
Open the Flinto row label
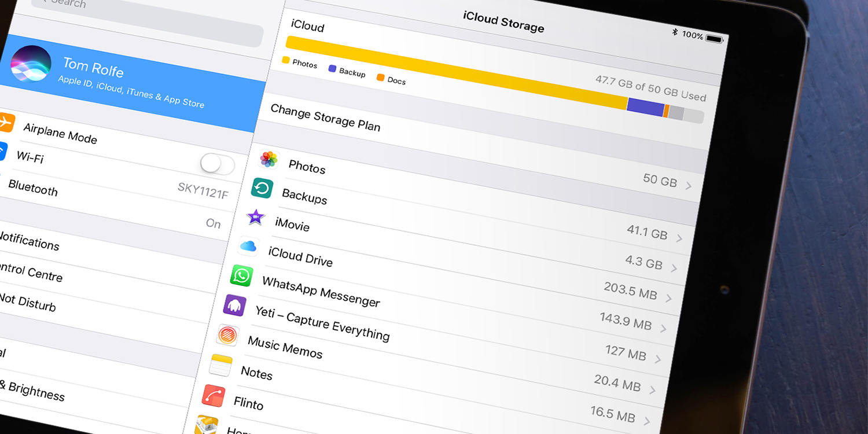pyautogui.click(x=248, y=402)
